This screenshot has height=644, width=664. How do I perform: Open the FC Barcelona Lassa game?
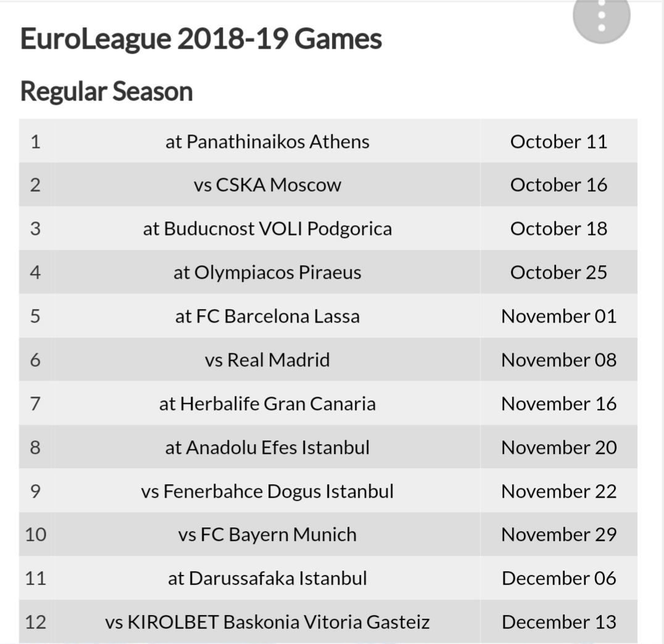[x=267, y=316]
